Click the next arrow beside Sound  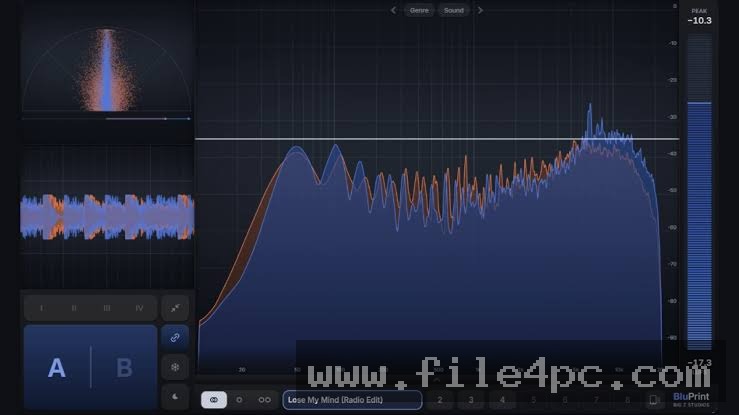click(x=480, y=10)
